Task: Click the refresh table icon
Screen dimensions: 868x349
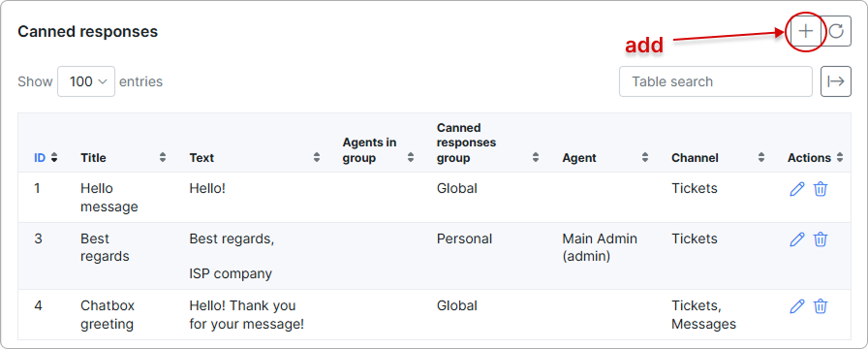Action: 836,31
